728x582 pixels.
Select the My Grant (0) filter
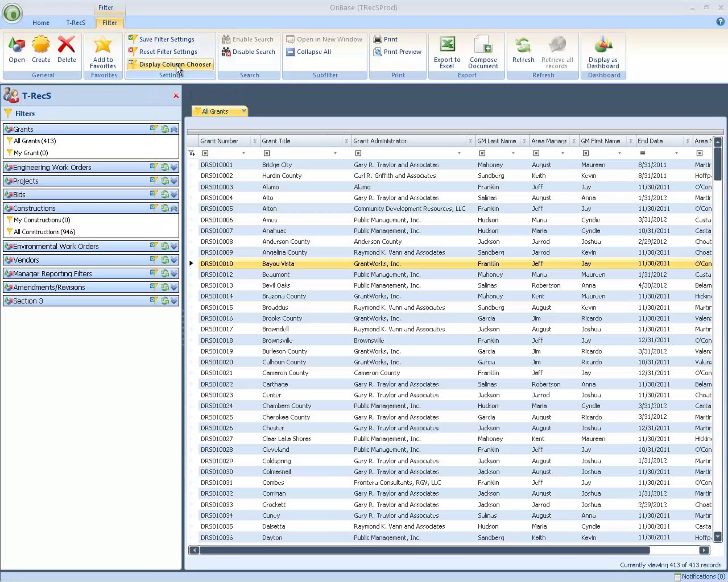click(x=30, y=153)
